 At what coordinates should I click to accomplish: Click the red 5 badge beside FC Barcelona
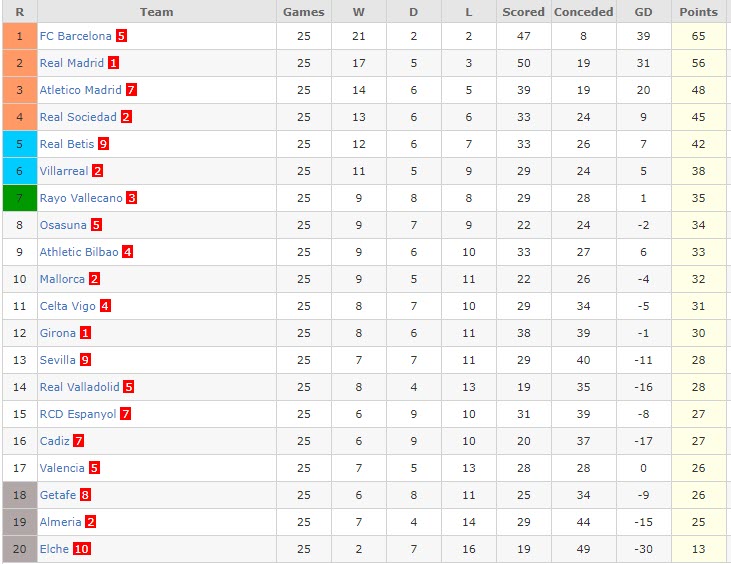[x=121, y=36]
